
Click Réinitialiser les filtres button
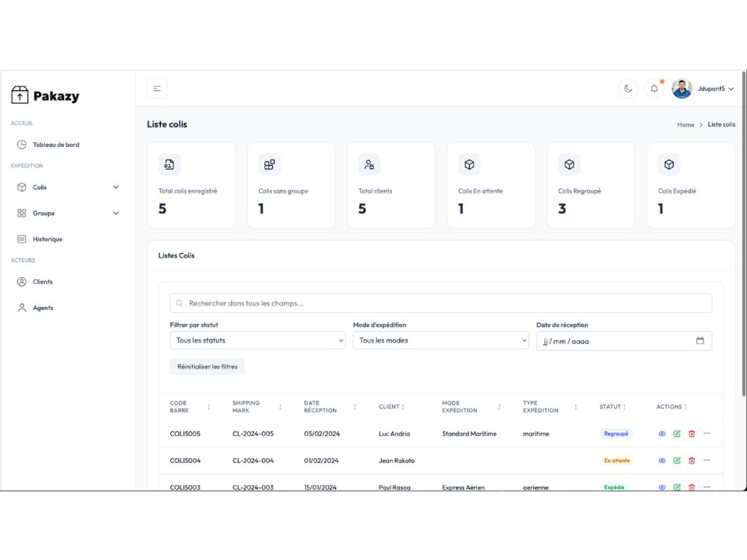click(x=207, y=367)
